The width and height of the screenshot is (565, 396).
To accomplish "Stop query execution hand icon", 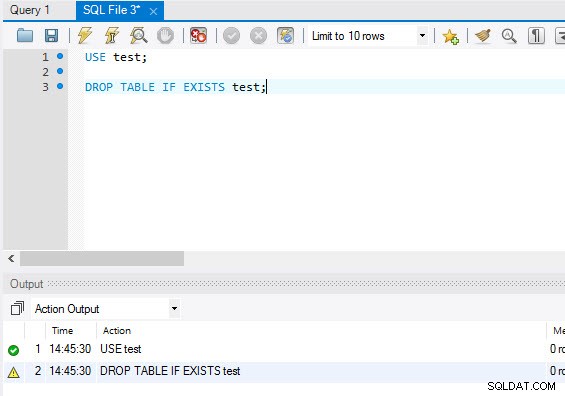I will (165, 36).
